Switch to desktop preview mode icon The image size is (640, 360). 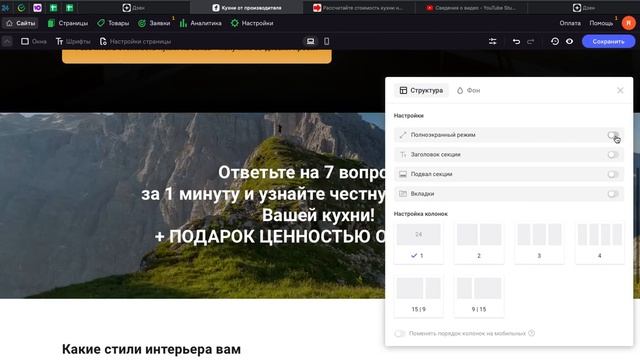point(311,41)
